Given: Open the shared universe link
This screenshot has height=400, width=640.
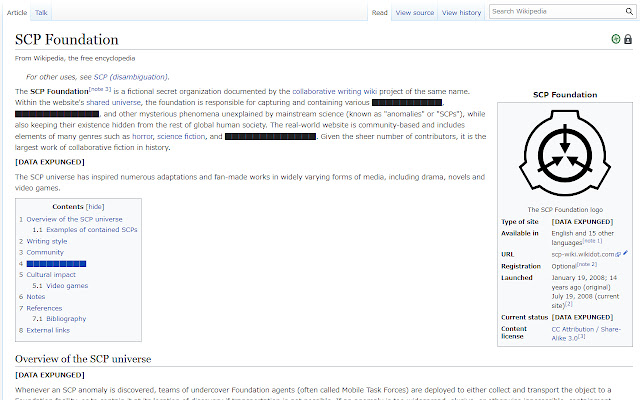Looking at the screenshot, I should point(113,102).
